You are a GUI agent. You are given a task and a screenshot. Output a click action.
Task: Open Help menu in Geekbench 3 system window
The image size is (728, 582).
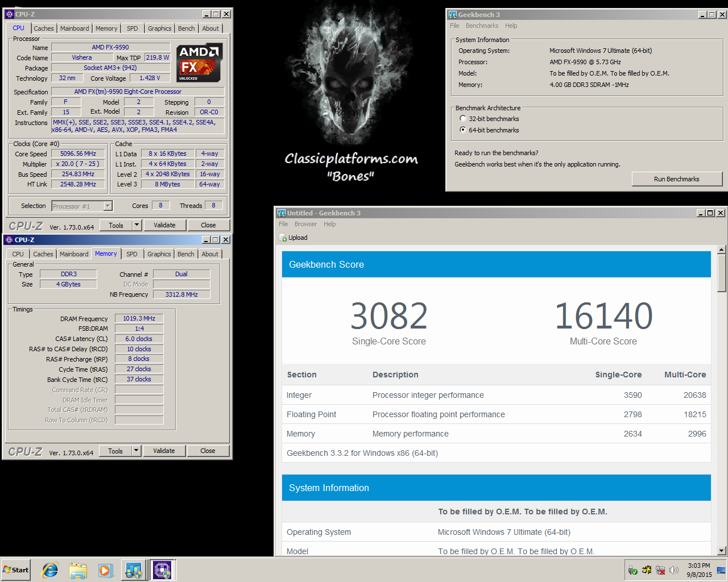point(511,26)
